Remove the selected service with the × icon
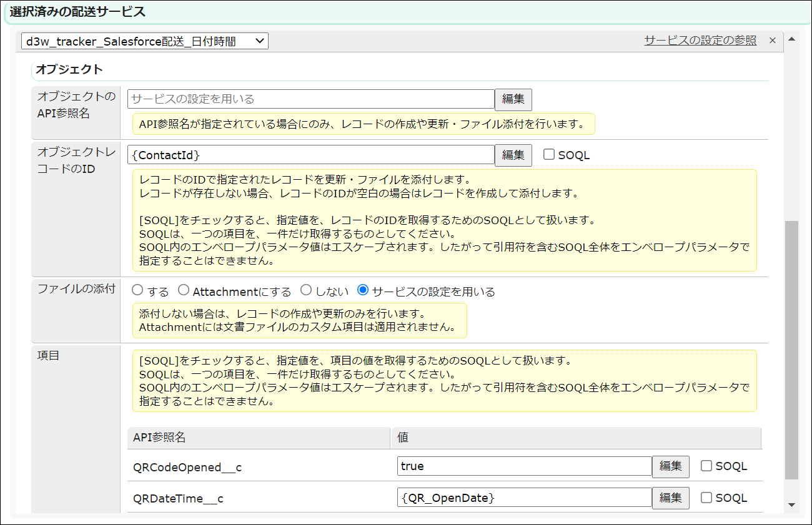Screen dimensions: 812x525 tap(772, 41)
